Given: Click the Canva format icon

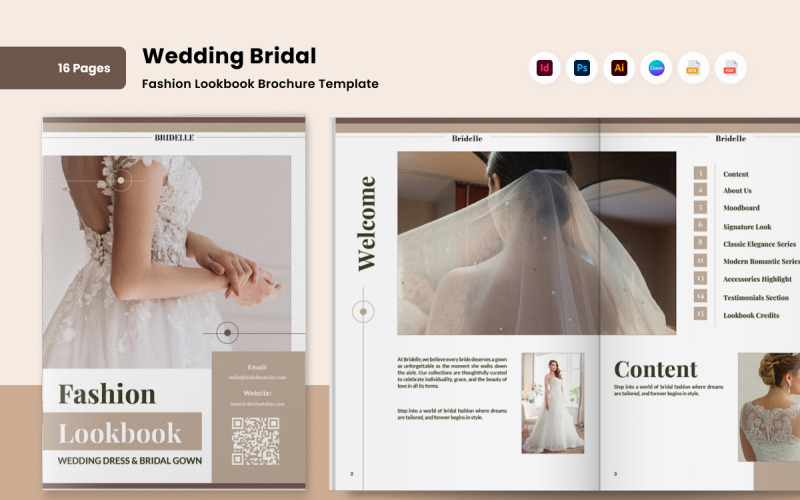Looking at the screenshot, I should tap(656, 68).
